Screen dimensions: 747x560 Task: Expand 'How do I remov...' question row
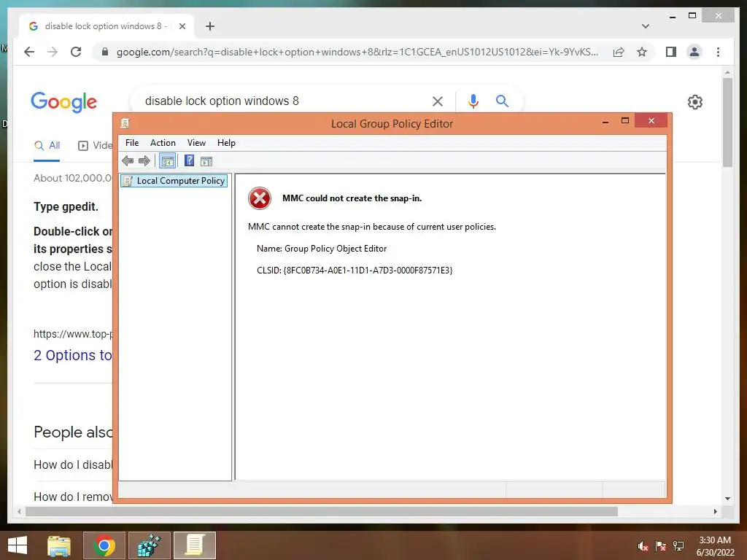(x=73, y=497)
